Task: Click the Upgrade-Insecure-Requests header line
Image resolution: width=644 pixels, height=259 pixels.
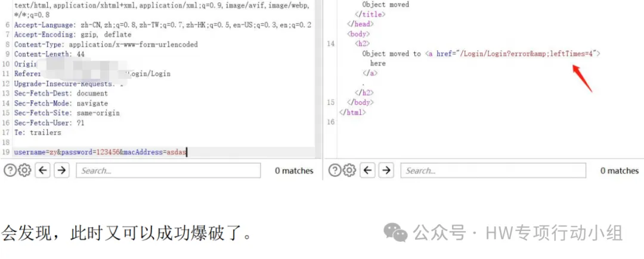Action: [x=69, y=84]
